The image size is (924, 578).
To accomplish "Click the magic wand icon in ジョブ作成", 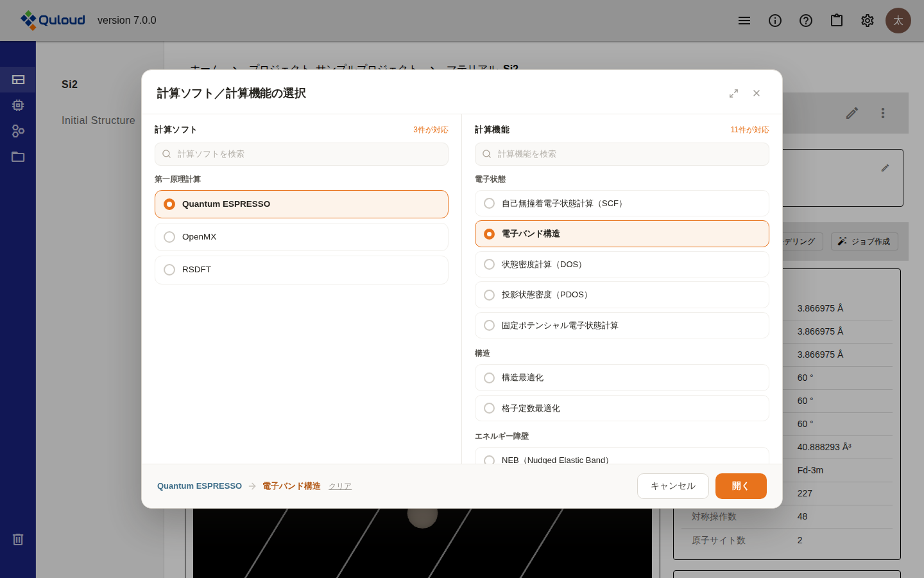I will 843,241.
